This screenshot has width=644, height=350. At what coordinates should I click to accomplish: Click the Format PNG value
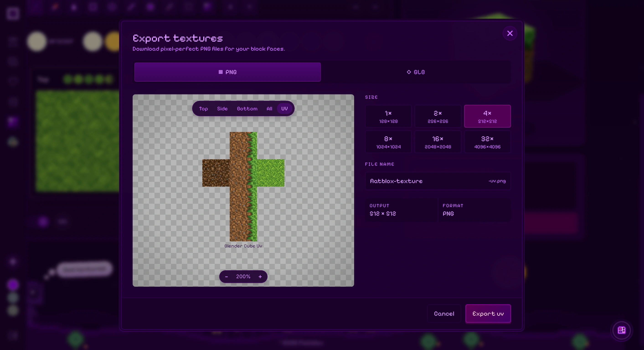448,214
